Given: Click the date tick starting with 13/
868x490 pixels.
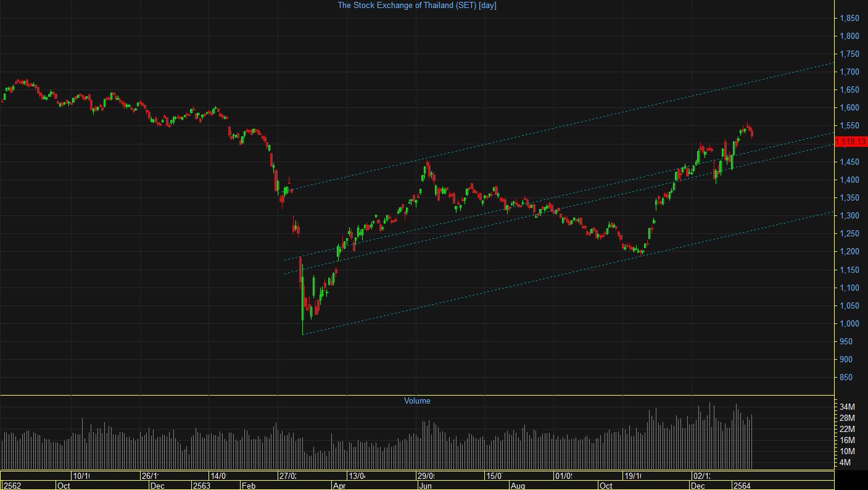Looking at the screenshot, I should [357, 476].
